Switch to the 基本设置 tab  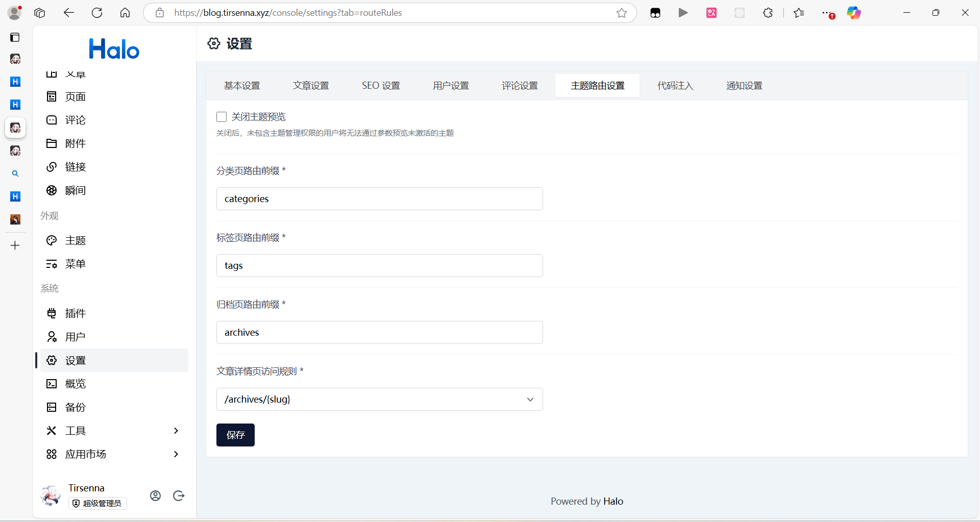click(242, 86)
